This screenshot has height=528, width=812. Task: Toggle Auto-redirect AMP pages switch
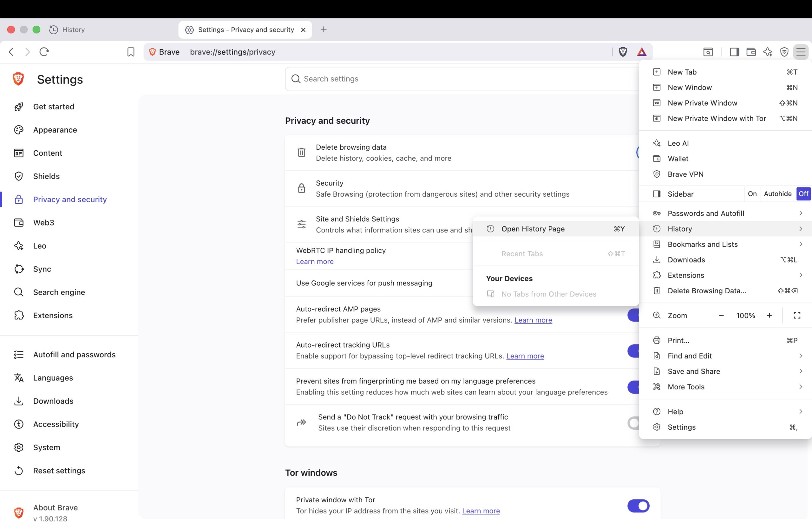(x=633, y=315)
